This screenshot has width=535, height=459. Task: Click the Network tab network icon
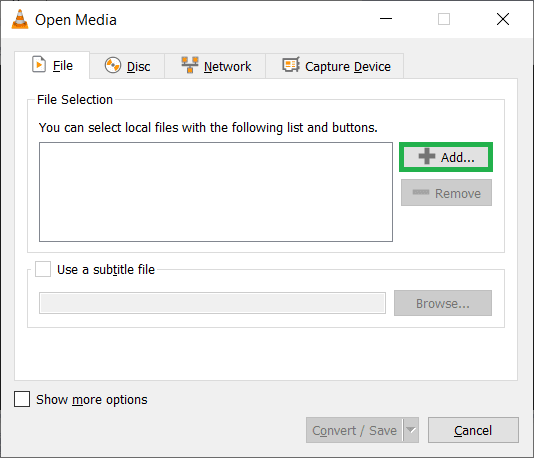(190, 65)
